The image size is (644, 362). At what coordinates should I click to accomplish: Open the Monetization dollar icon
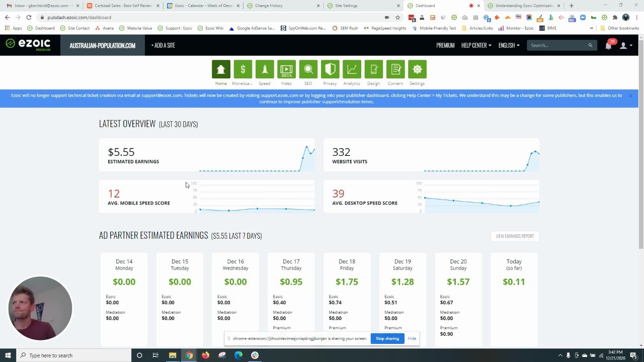[243, 69]
